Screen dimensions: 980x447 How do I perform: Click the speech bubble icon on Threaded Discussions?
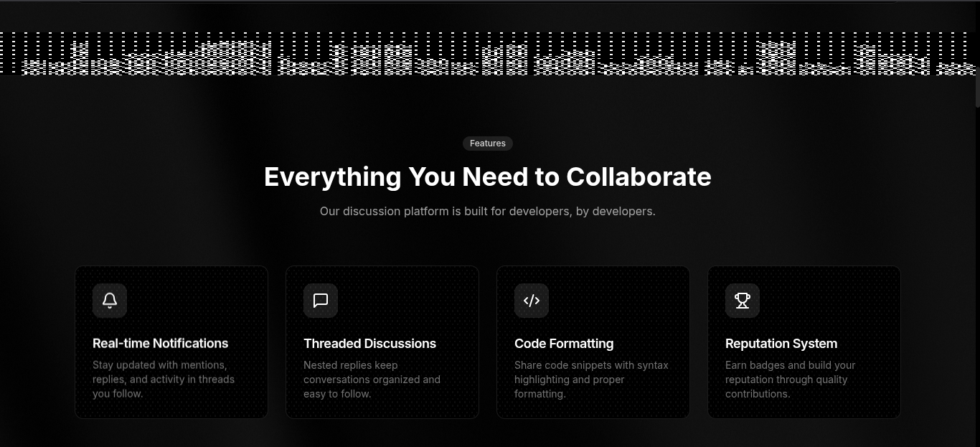click(x=321, y=301)
